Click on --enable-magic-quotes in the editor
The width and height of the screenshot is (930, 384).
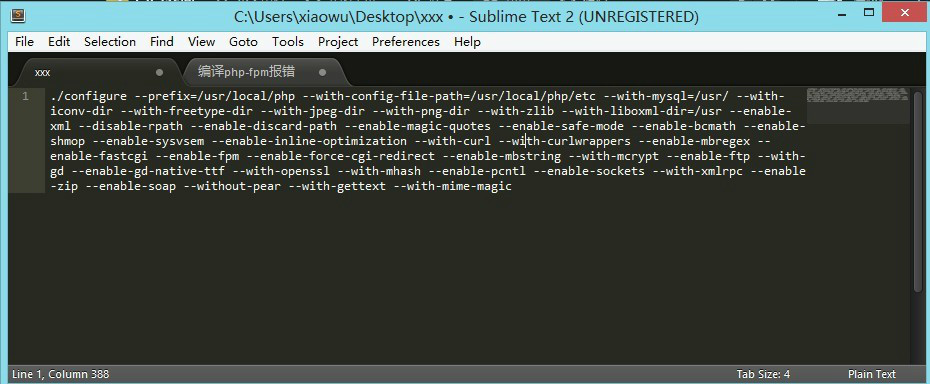[418, 126]
